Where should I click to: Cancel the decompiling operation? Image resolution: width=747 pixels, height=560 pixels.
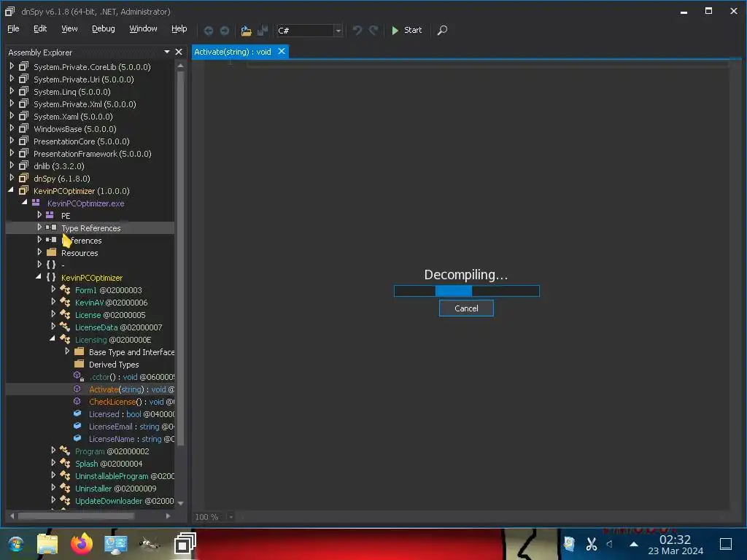click(x=466, y=308)
